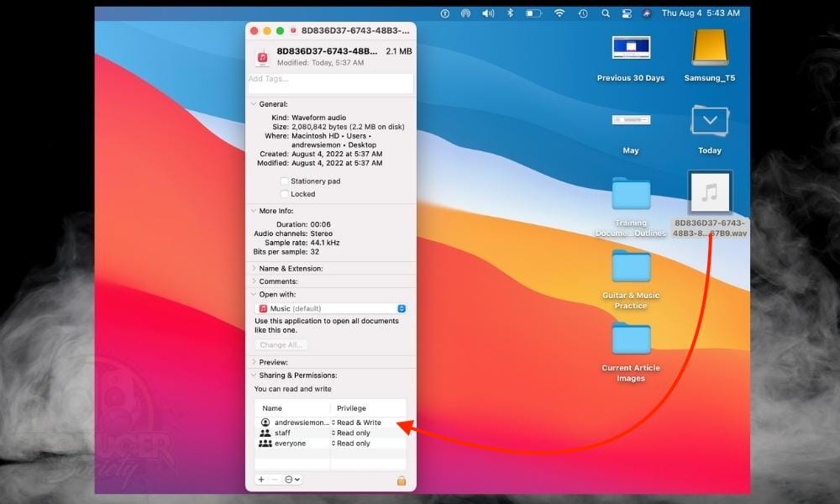Collapse the More Info section
This screenshot has height=504, width=840.
254,211
